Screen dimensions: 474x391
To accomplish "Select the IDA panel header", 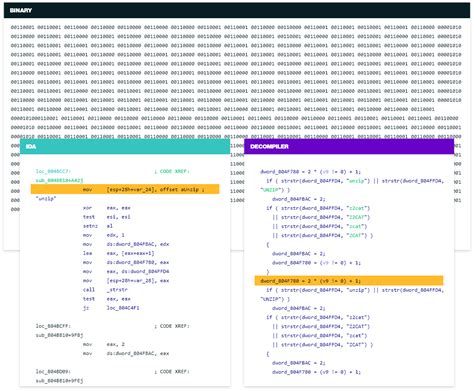I will tap(125, 146).
